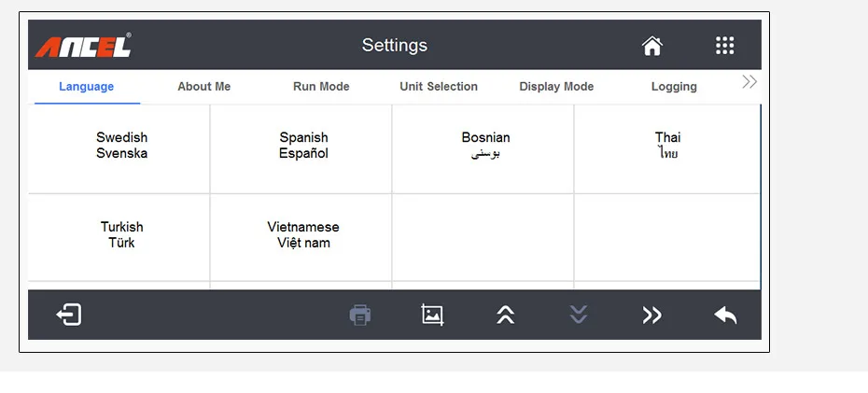The image size is (868, 393).
Task: Click the printer icon
Action: [x=359, y=315]
